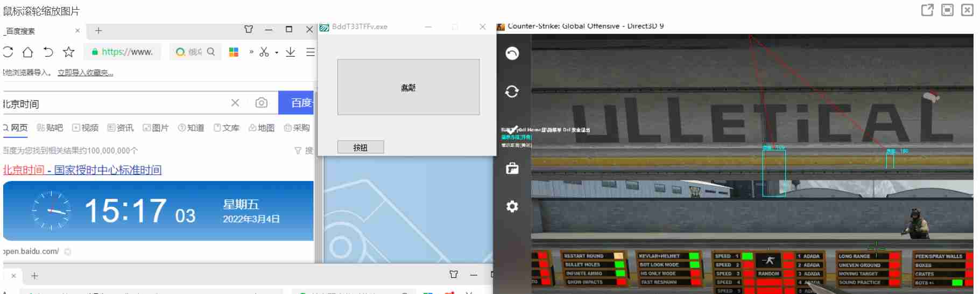980x294 pixels.
Task: Click the open-in-new-window icon of image viewer
Action: click(927, 10)
